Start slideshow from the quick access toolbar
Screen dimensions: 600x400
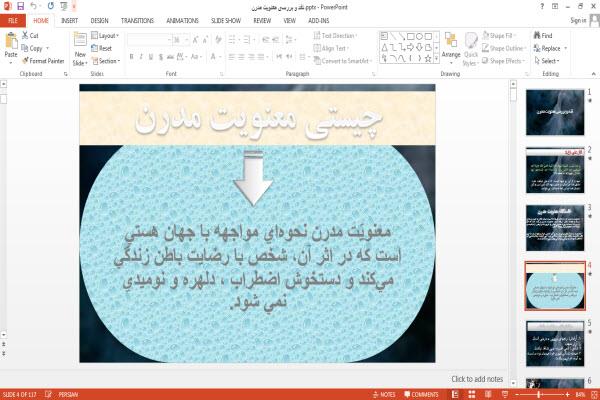(64, 6)
